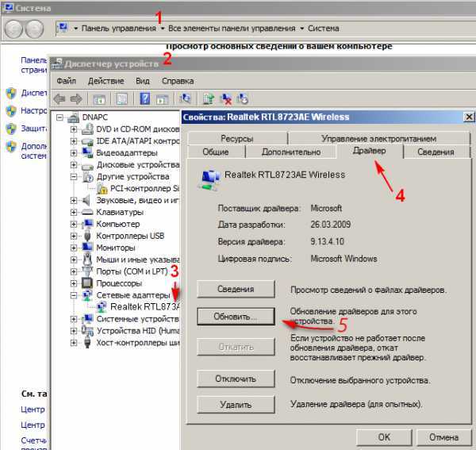Click the Клавиатуры keyboard icon
The height and width of the screenshot is (450, 476).
coord(87,212)
